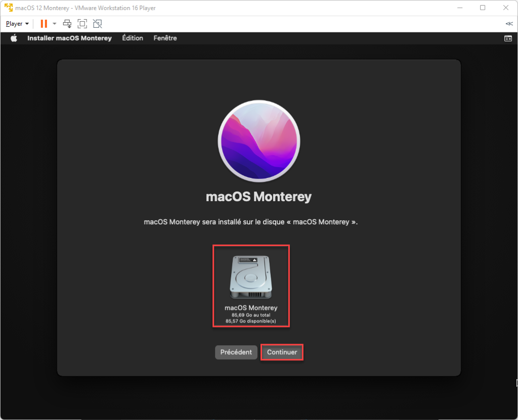The height and width of the screenshot is (420, 518).
Task: Click the Précédent button
Action: pos(236,352)
